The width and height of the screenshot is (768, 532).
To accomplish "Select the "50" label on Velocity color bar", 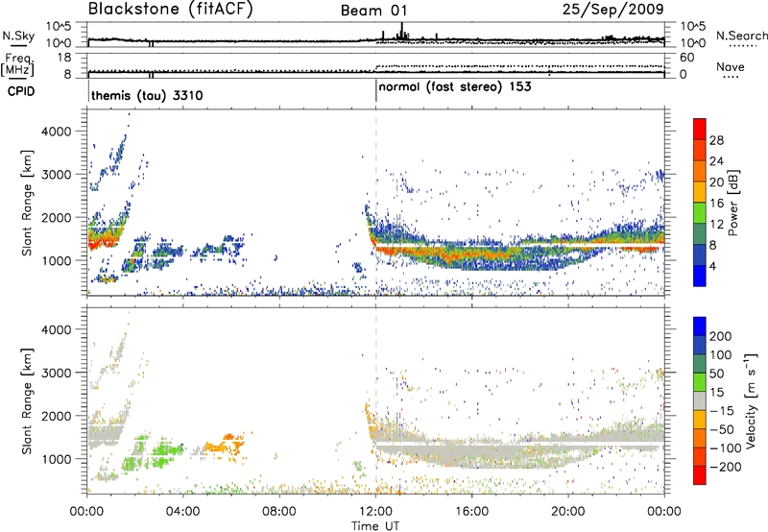I will [717, 374].
